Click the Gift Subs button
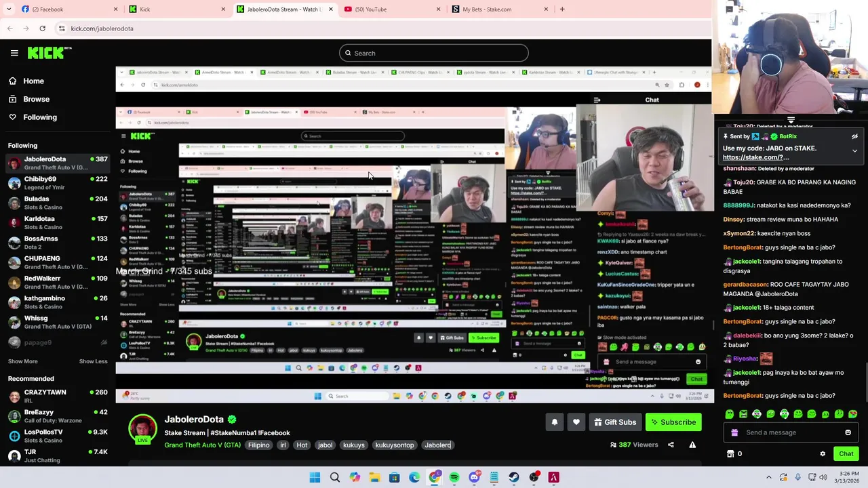868x488 pixels. coord(615,422)
